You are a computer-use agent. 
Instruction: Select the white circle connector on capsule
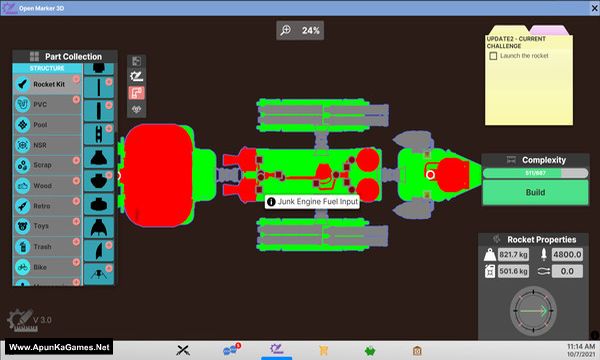[x=430, y=175]
